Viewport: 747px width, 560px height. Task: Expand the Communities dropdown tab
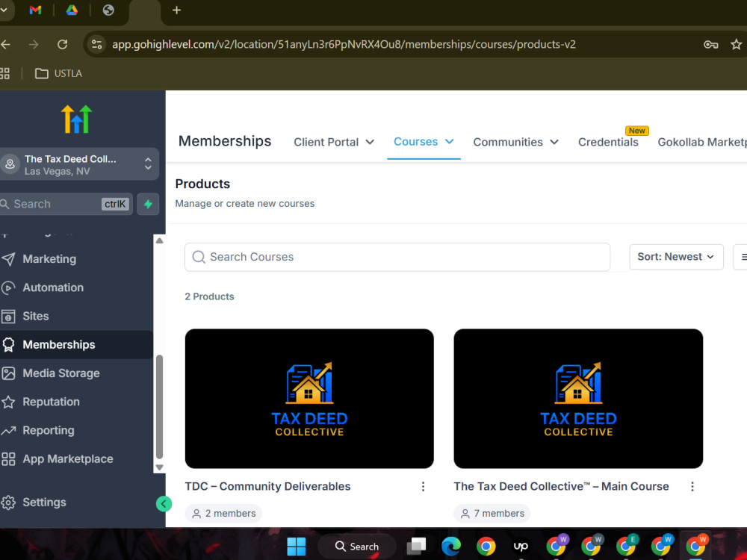pyautogui.click(x=515, y=142)
